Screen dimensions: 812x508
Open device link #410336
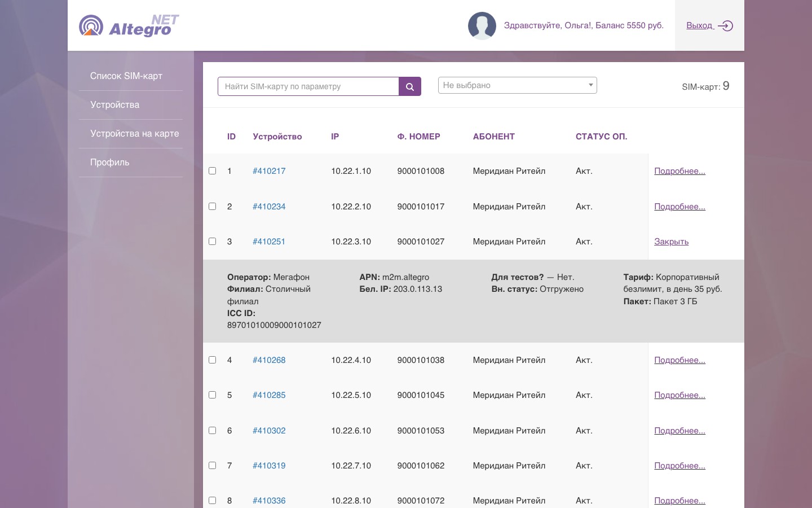click(x=269, y=501)
